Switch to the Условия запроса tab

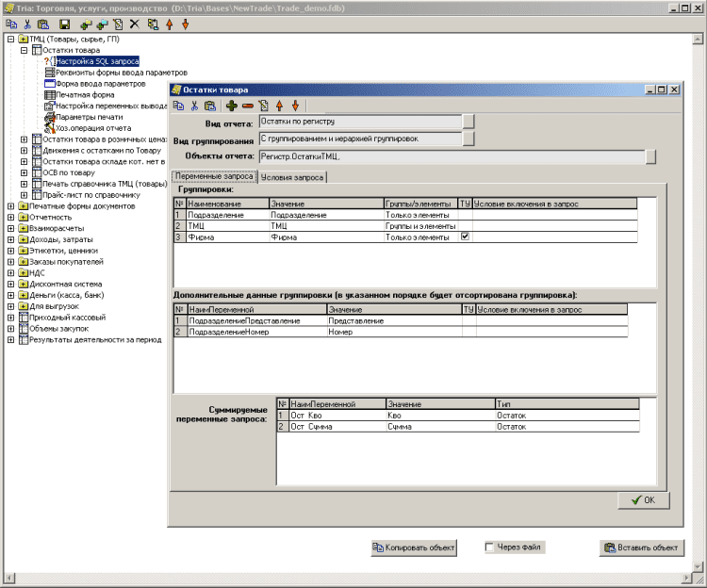tap(292, 176)
